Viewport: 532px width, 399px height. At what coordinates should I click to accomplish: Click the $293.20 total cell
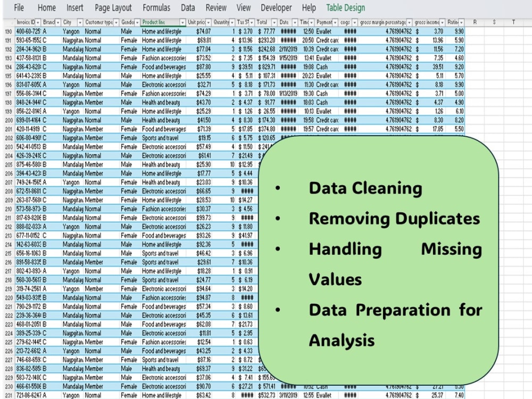[267, 40]
